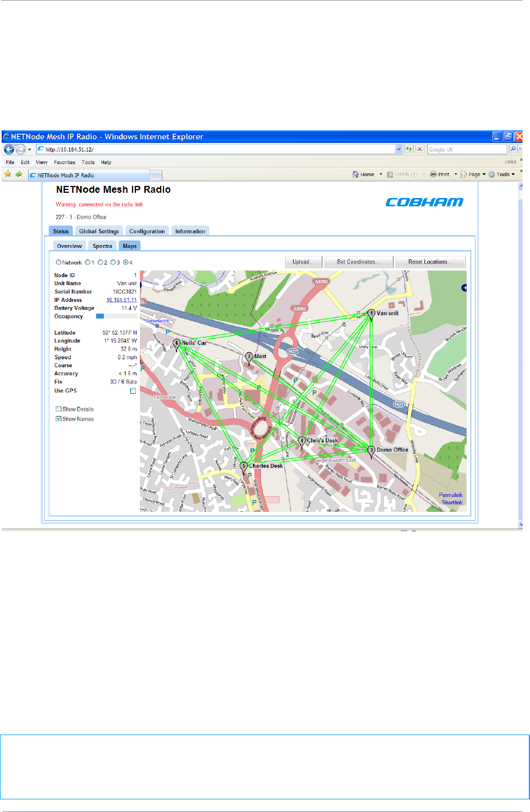The height and width of the screenshot is (812, 530).
Task: Click the red Stop loading icon
Action: click(x=419, y=149)
